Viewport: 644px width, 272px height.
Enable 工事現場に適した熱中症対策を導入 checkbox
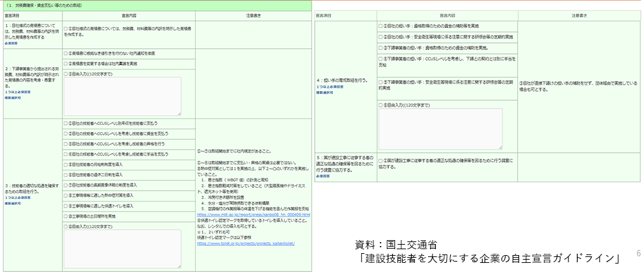(x=66, y=195)
